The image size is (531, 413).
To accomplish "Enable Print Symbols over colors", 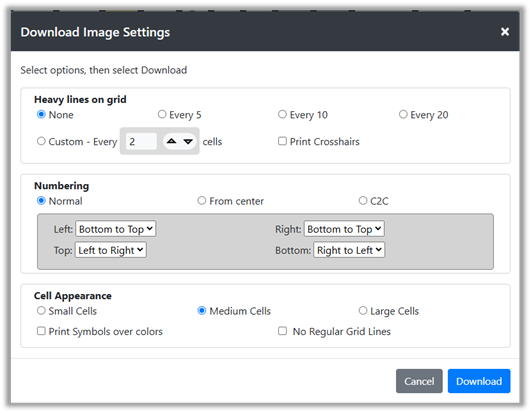I will coord(41,331).
